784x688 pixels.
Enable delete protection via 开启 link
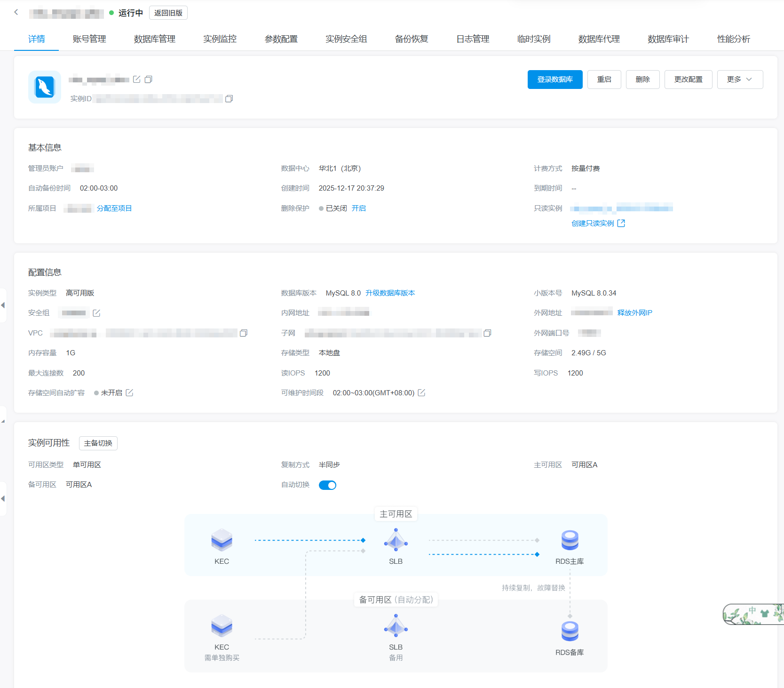pyautogui.click(x=358, y=208)
